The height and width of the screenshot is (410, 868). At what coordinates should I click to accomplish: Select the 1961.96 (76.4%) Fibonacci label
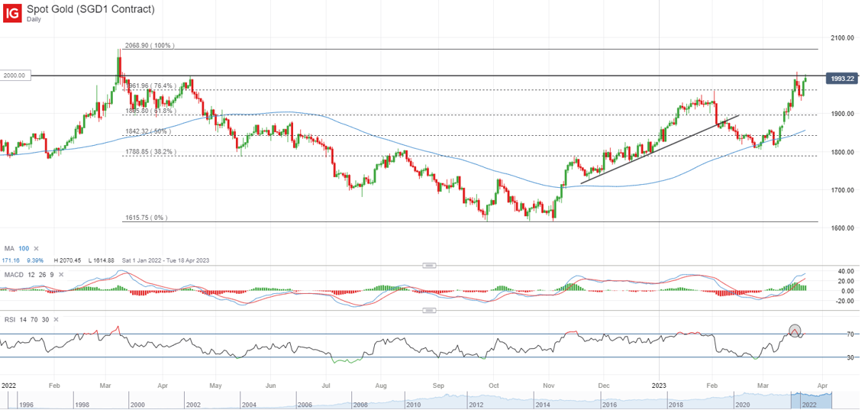tap(150, 86)
